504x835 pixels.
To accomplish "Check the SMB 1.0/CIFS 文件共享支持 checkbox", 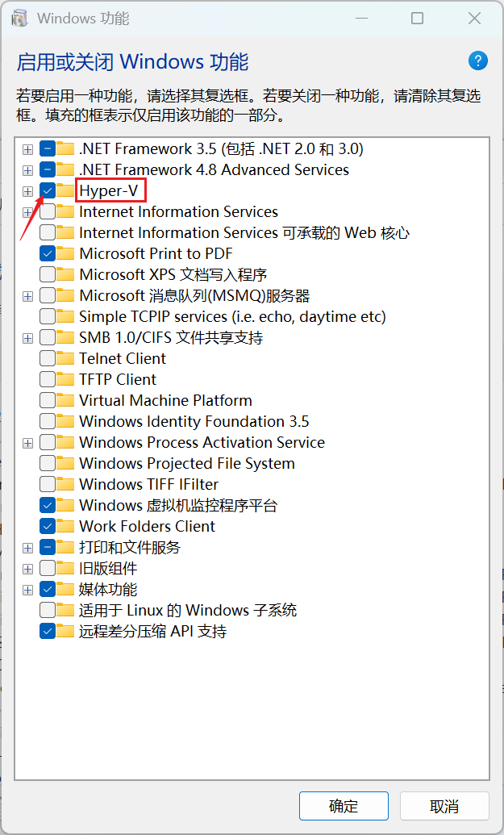I will coord(48,337).
